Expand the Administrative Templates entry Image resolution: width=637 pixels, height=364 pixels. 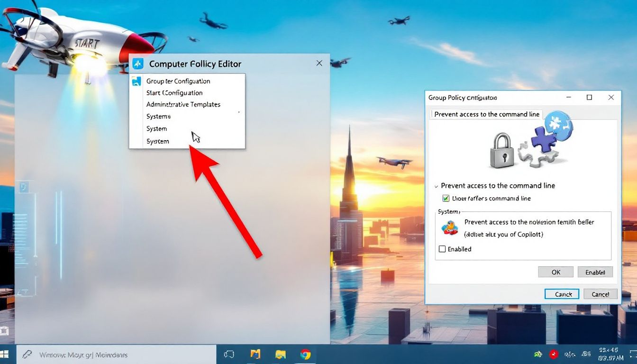click(x=183, y=104)
